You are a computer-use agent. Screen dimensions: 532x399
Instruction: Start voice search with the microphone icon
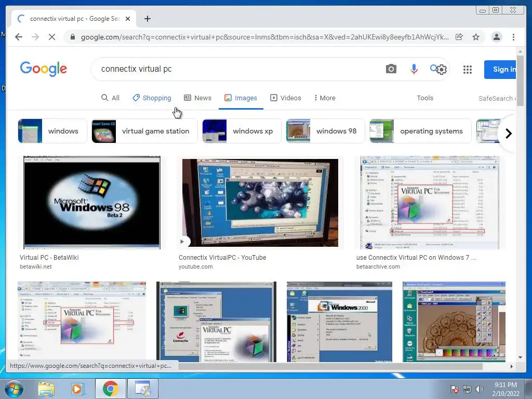(414, 69)
